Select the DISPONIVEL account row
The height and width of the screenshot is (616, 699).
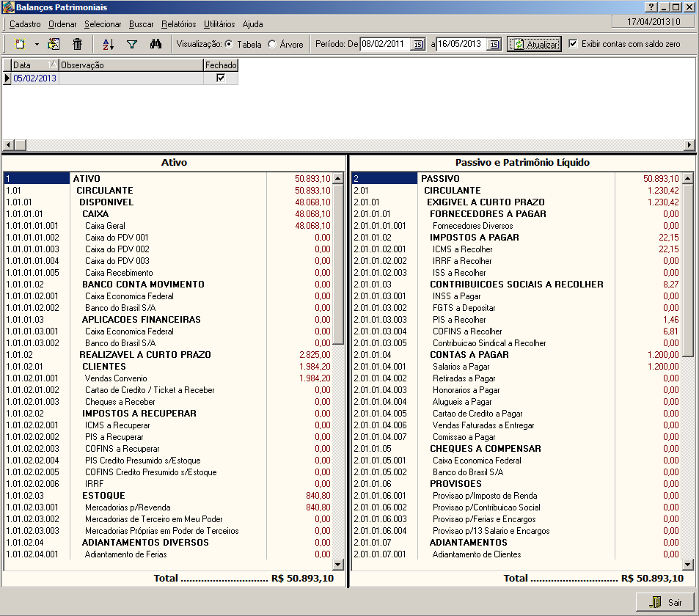(168, 202)
